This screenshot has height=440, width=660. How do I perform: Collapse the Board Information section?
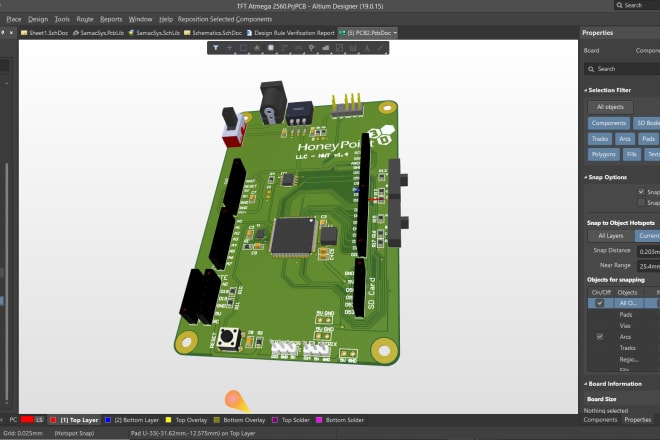(585, 384)
